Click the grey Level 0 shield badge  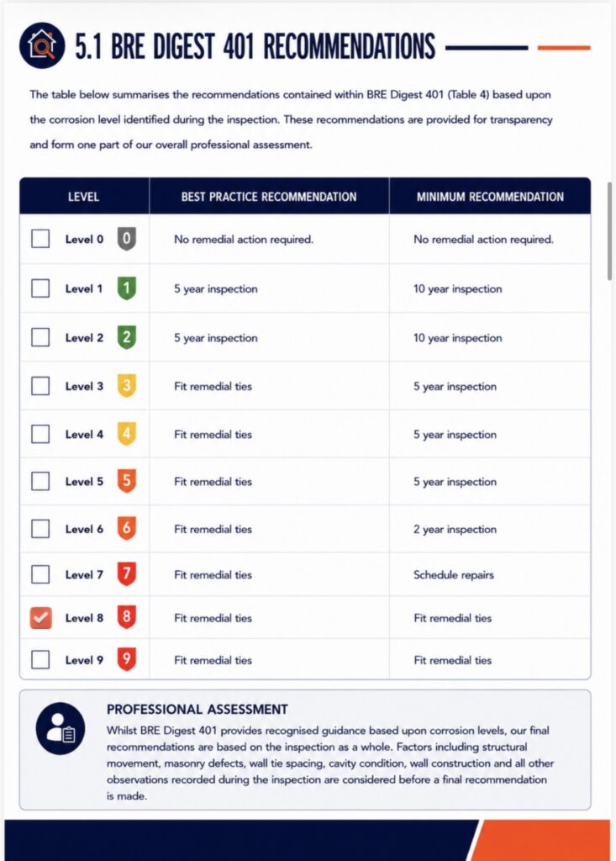(x=126, y=239)
